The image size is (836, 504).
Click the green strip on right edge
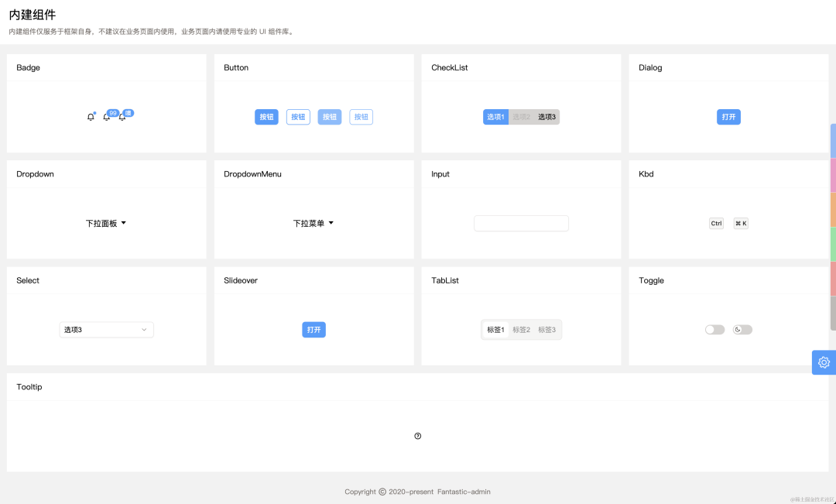coord(834,245)
